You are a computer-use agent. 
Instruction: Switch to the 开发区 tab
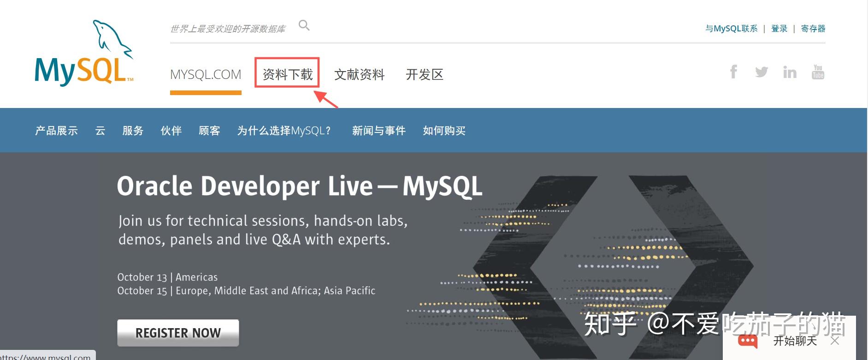click(x=425, y=74)
